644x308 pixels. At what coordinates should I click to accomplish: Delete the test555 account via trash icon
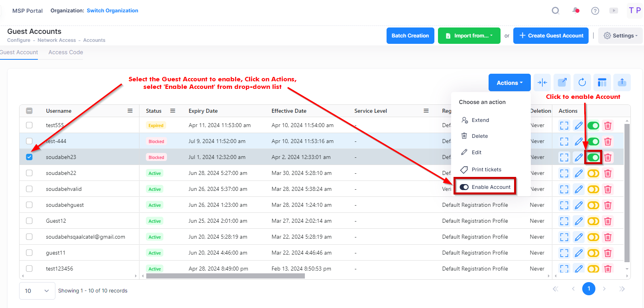tap(608, 126)
